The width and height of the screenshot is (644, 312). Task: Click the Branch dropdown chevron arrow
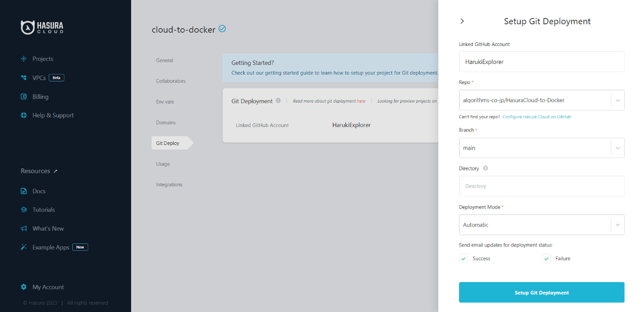click(x=618, y=148)
